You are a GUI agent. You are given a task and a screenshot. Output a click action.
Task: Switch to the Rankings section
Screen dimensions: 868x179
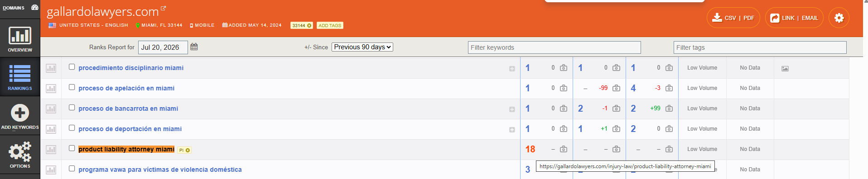click(20, 77)
